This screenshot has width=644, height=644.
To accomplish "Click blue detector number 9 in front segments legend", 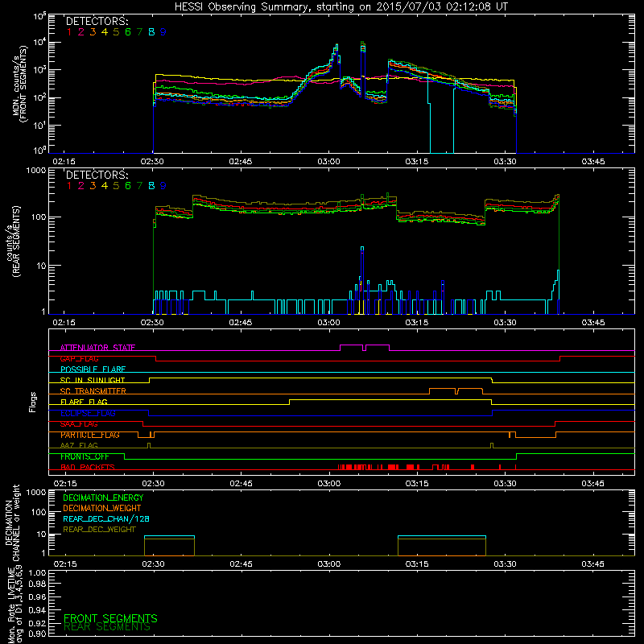I will tap(163, 32).
